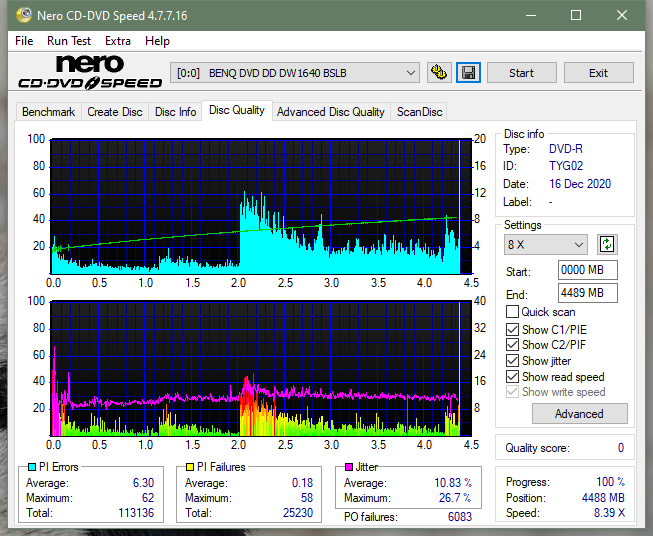Click the cyan PI Errors color swatch
Viewport: 653px width, 536px height.
[32, 467]
